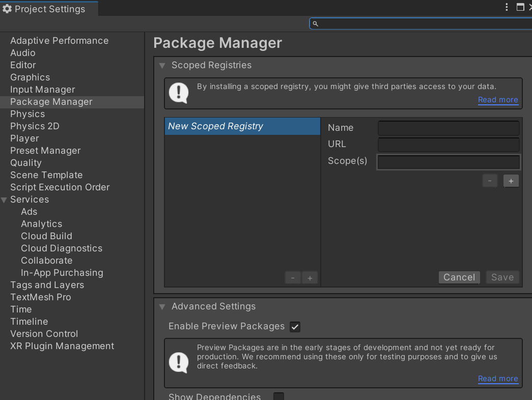
Task: Open Cloud Diagnostics service settings
Action: point(62,248)
